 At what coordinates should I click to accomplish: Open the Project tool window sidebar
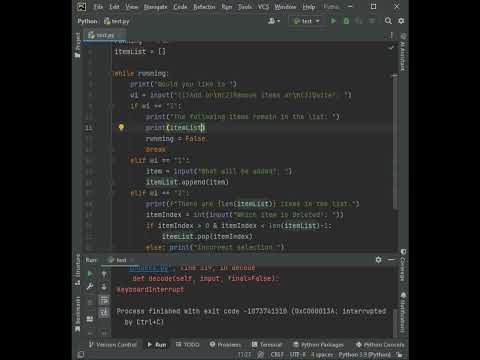pos(78,45)
